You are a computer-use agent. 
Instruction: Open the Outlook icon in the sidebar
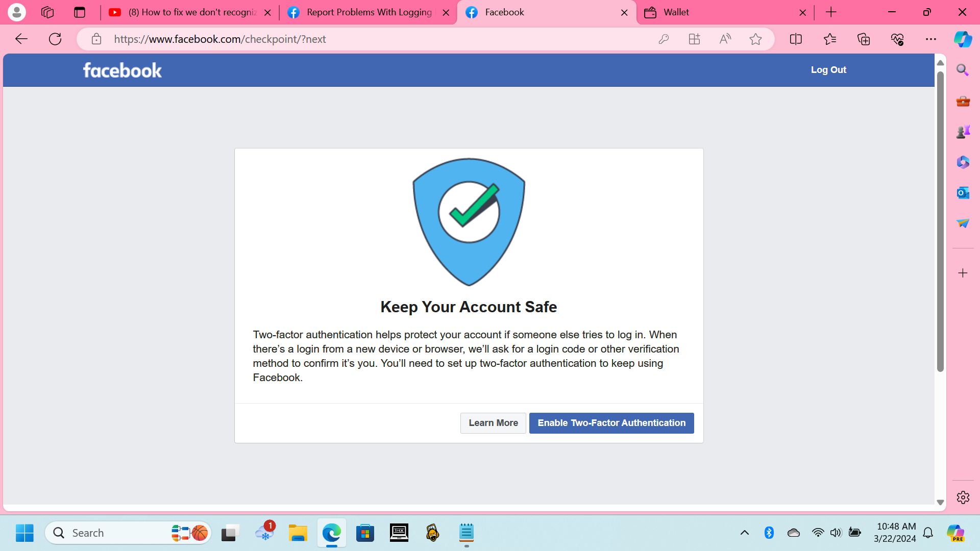tap(963, 193)
